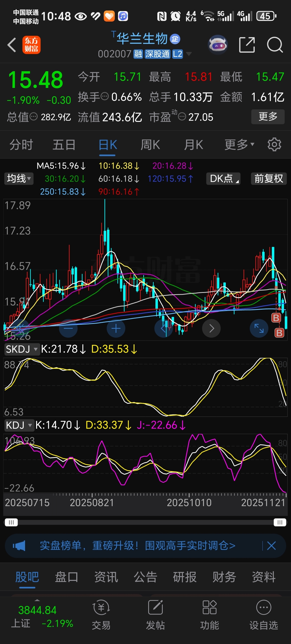Screen dimensions: 291x644
Task: Tap the back arrow icon
Action: (12, 45)
